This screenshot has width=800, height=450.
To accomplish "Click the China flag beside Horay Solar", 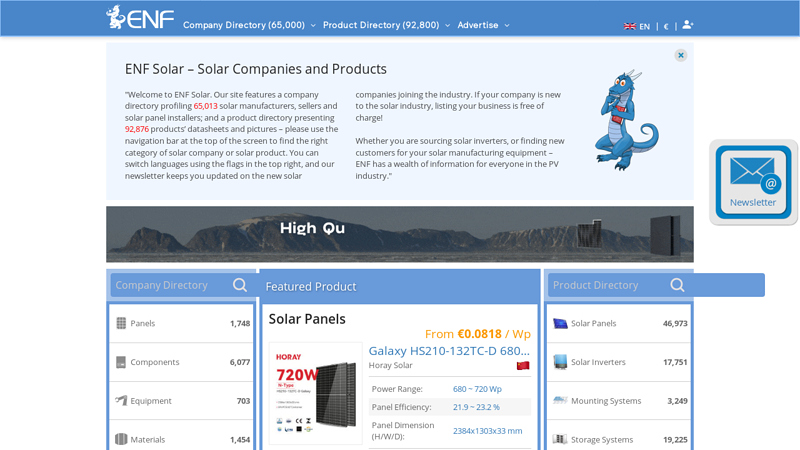I will [x=523, y=365].
